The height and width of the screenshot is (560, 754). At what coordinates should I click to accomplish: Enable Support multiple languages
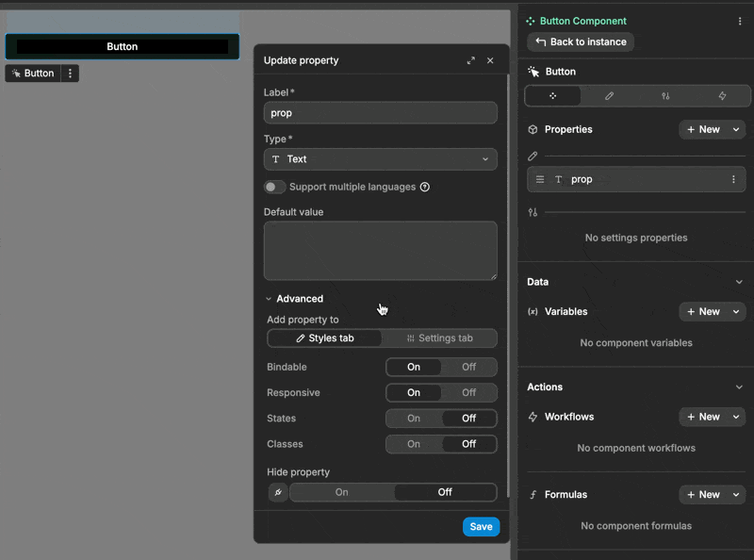click(x=274, y=187)
